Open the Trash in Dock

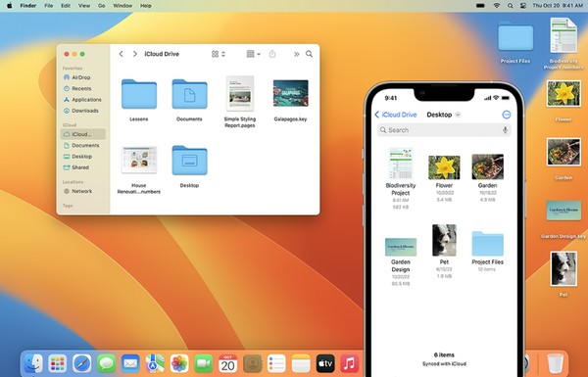pyautogui.click(x=556, y=363)
